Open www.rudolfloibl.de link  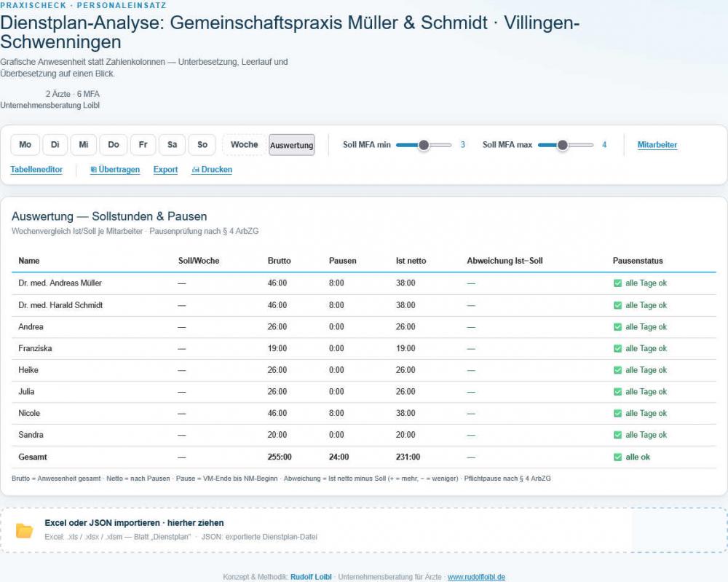coord(476,577)
